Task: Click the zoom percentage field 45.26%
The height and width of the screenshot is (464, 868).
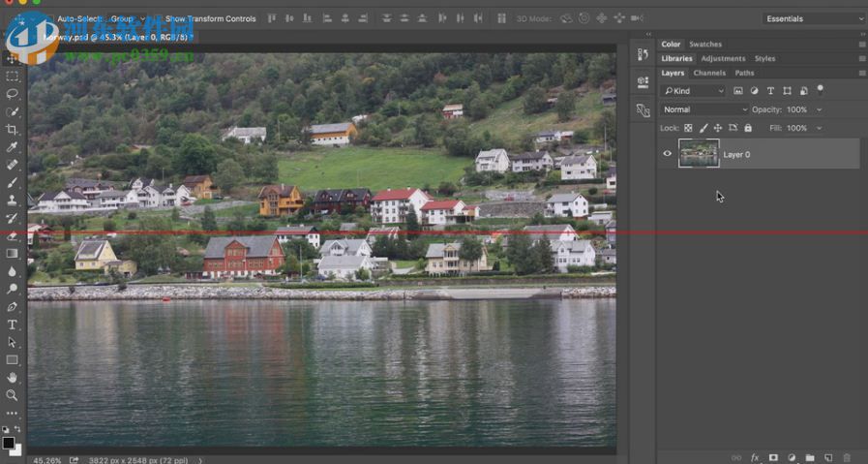Action: pyautogui.click(x=47, y=460)
